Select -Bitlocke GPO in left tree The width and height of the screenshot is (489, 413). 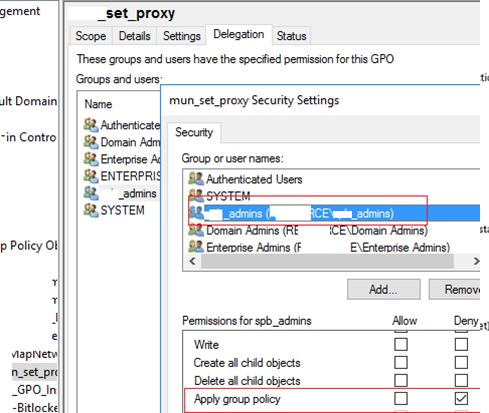coord(35,407)
